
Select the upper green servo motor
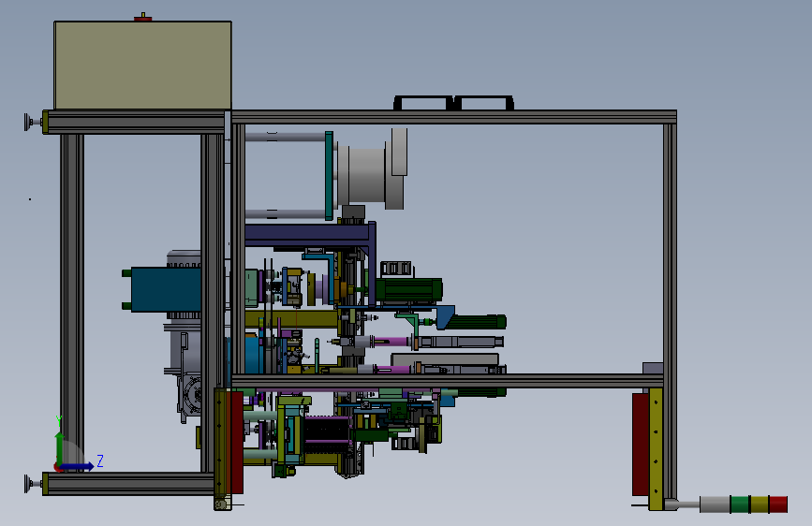click(x=409, y=290)
